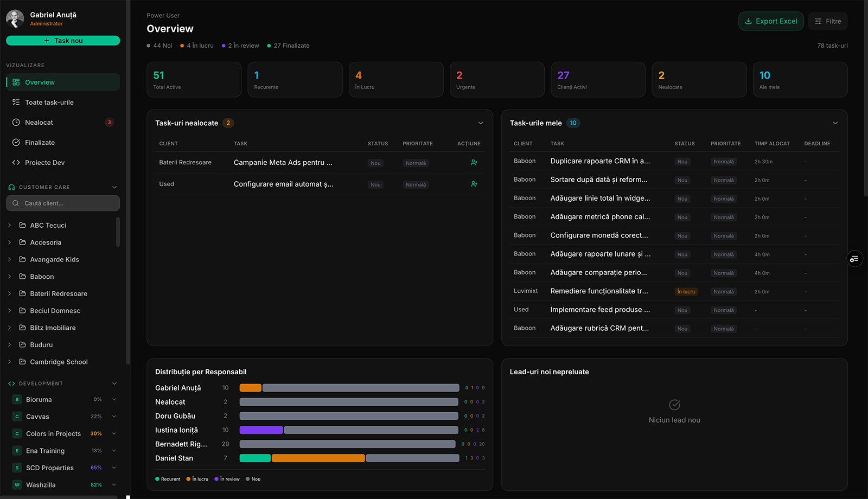This screenshot has height=499, width=868.
Task: Click the search magnifier icon in client search
Action: (x=16, y=203)
